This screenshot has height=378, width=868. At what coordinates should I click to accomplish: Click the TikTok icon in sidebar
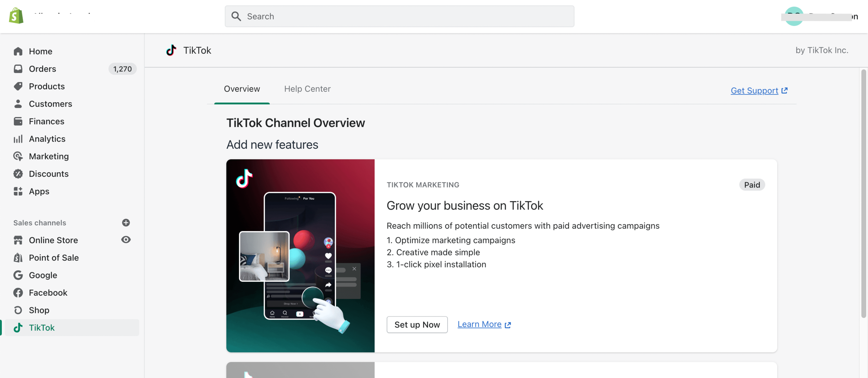[18, 328]
